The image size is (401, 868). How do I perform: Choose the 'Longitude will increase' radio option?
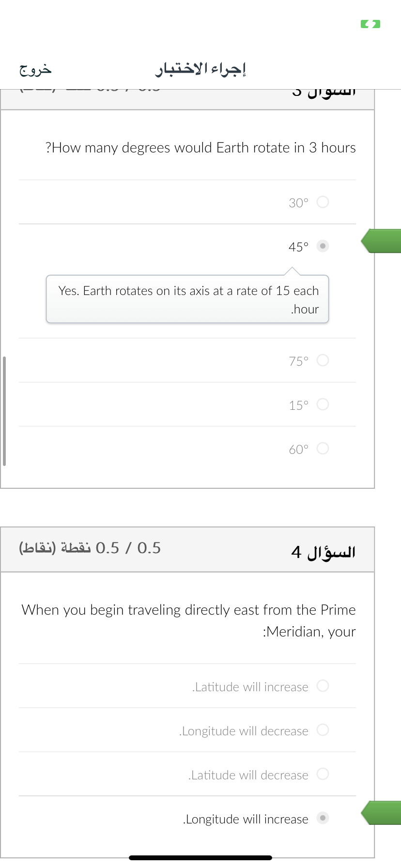[x=323, y=818]
